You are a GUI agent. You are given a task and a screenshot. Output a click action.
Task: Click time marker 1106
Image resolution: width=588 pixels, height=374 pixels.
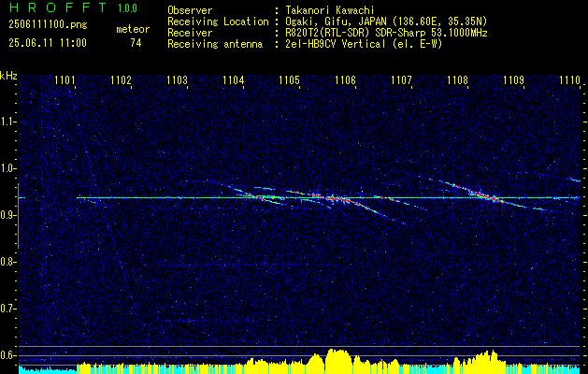coord(345,79)
